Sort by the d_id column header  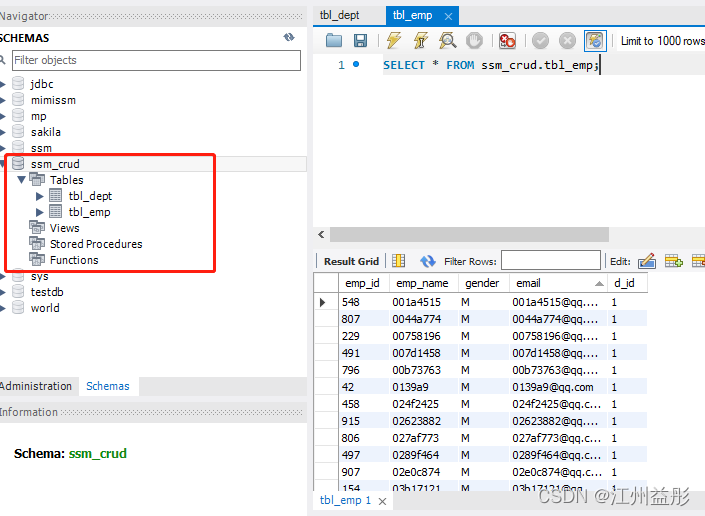(x=627, y=283)
